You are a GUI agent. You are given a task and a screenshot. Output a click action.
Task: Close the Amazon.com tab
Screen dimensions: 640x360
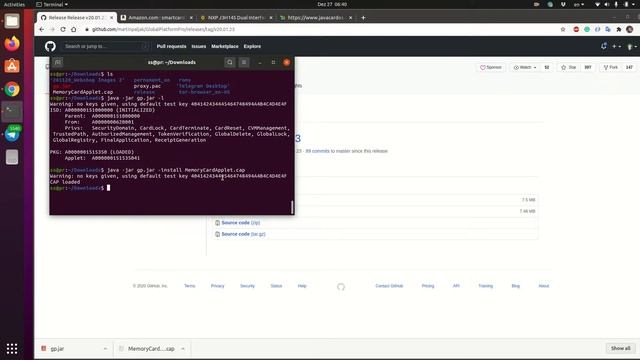coord(191,18)
